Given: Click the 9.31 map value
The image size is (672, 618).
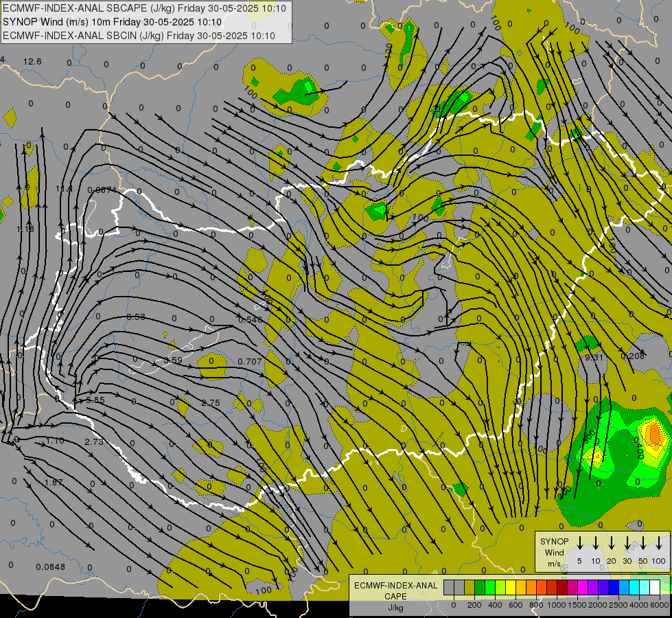Looking at the screenshot, I should (594, 358).
